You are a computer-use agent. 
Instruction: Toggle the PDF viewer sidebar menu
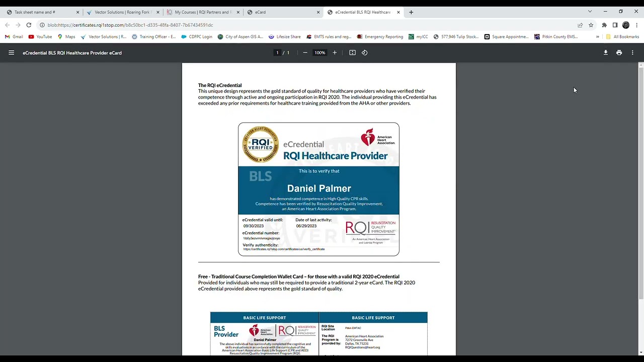[11, 53]
